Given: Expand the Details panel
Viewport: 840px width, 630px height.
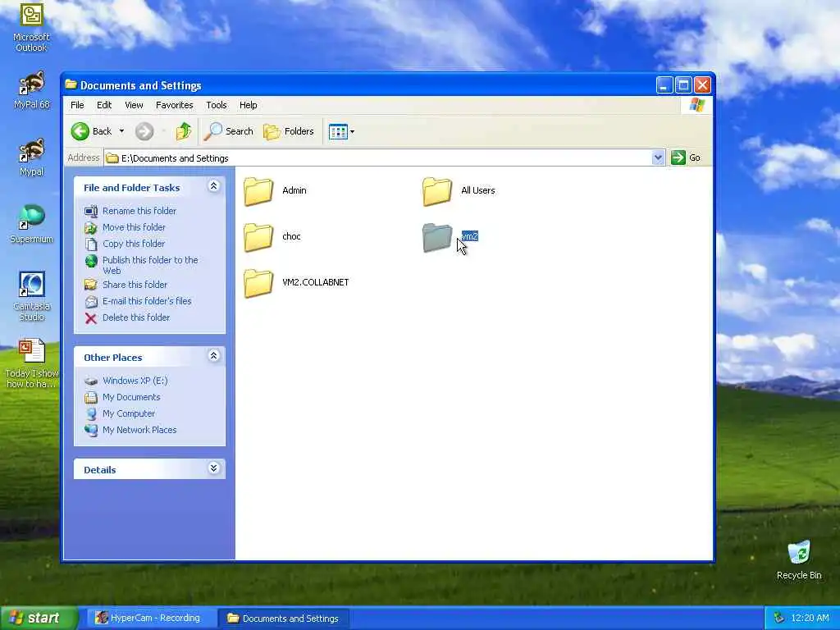Looking at the screenshot, I should (x=214, y=468).
